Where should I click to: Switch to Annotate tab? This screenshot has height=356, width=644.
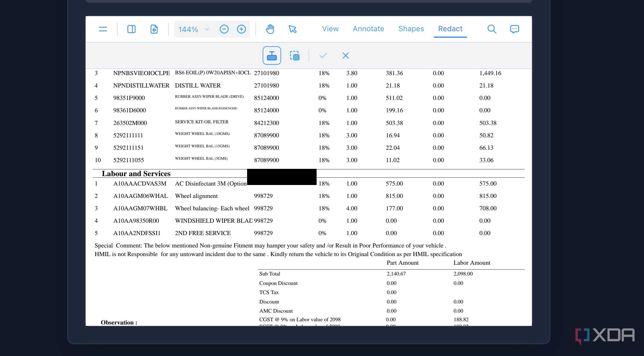[x=368, y=29]
